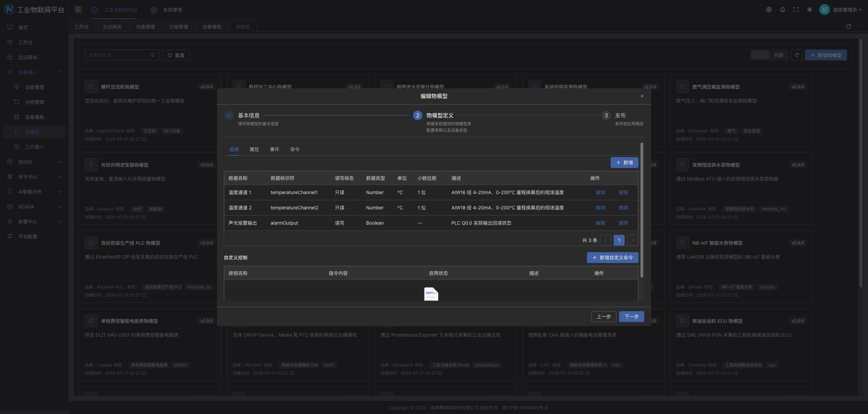The height and width of the screenshot is (414, 868).
Task: Edit the 温度通道 1 row
Action: pyautogui.click(x=600, y=192)
